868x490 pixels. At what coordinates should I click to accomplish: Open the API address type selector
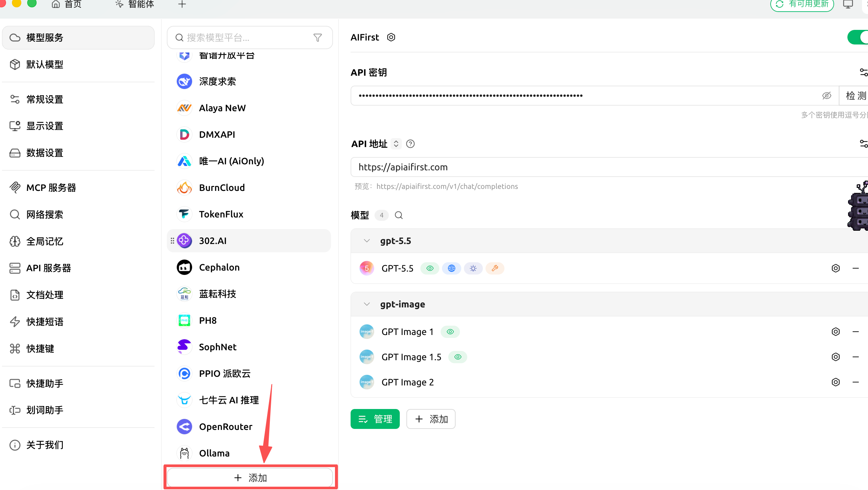coord(396,144)
